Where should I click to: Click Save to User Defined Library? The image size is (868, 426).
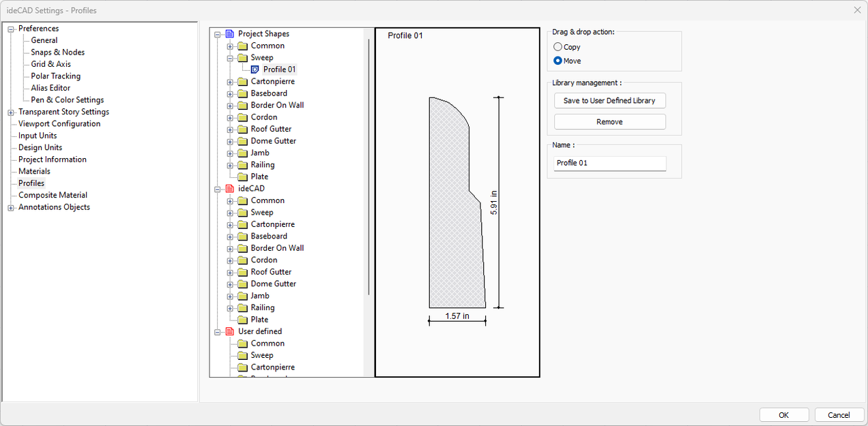609,100
